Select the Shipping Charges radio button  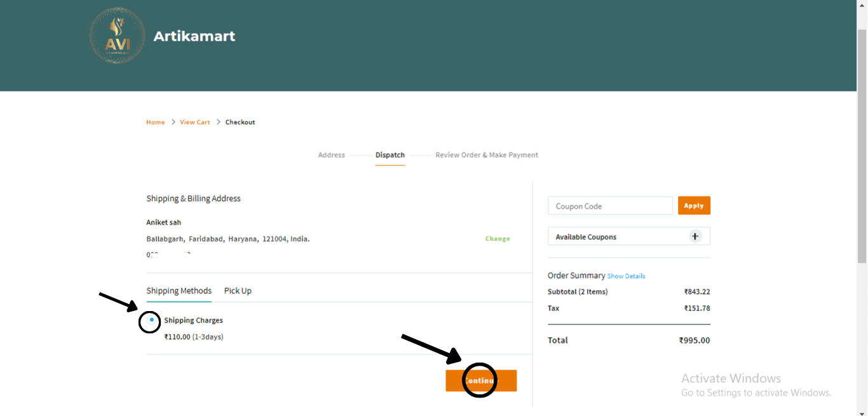(x=151, y=321)
